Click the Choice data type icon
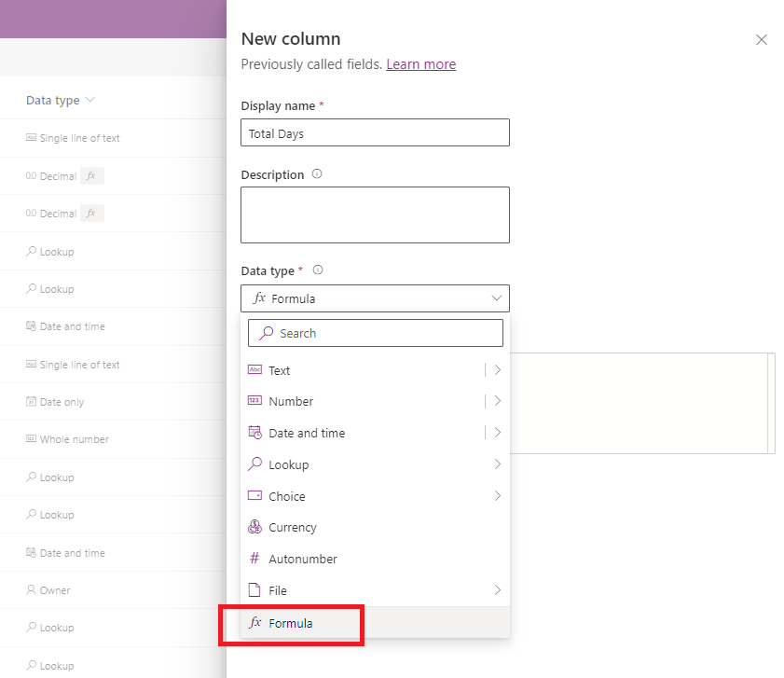The width and height of the screenshot is (784, 678). [254, 496]
